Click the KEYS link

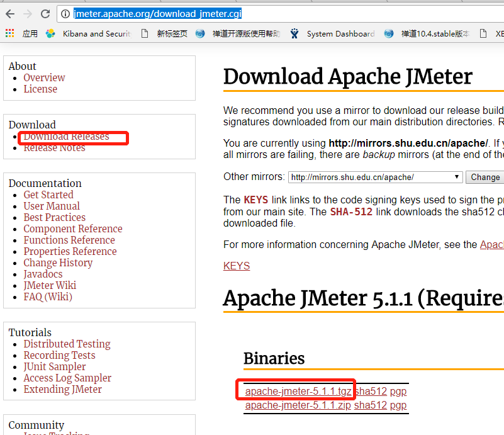[x=237, y=266]
